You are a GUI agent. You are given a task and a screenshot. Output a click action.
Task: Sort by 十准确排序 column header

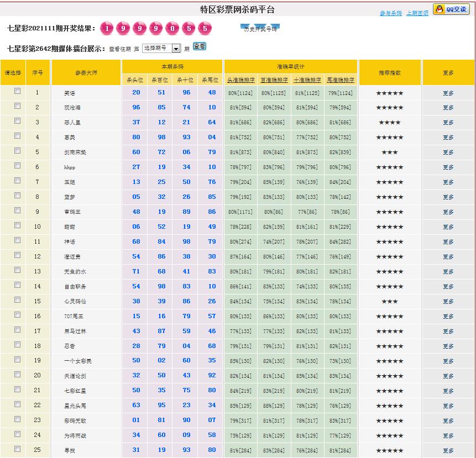[x=307, y=80]
